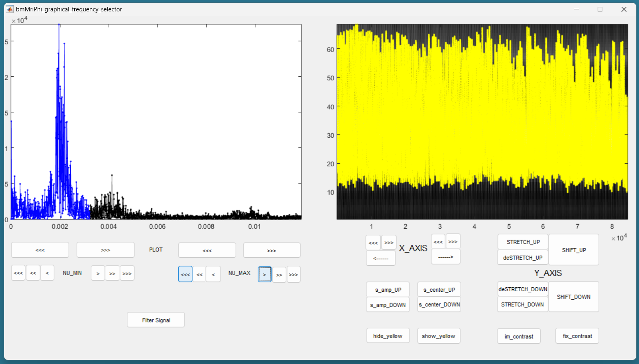
Task: Apply the Filter Signal button
Action: pos(156,320)
